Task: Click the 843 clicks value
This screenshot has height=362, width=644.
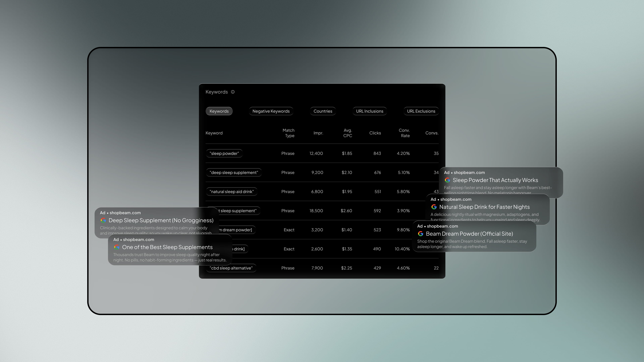Action: [377, 153]
